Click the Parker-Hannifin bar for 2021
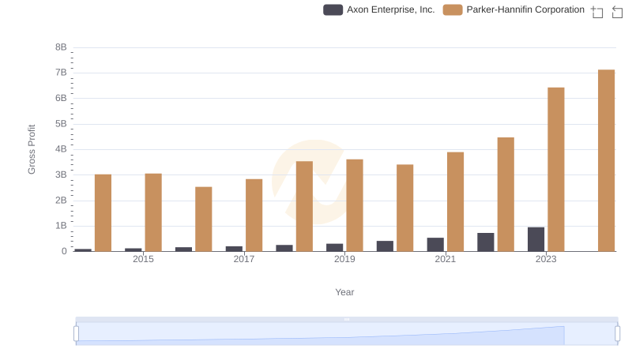The height and width of the screenshot is (364, 632). [456, 201]
